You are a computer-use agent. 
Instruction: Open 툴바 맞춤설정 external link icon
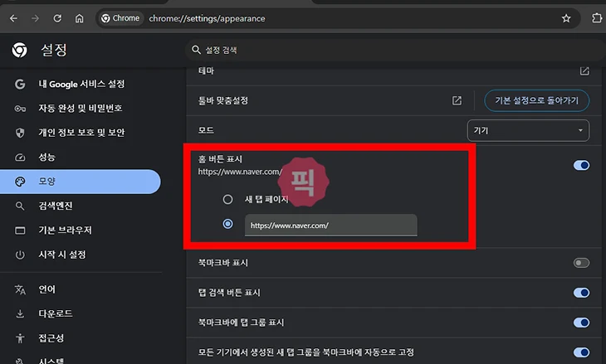457,100
